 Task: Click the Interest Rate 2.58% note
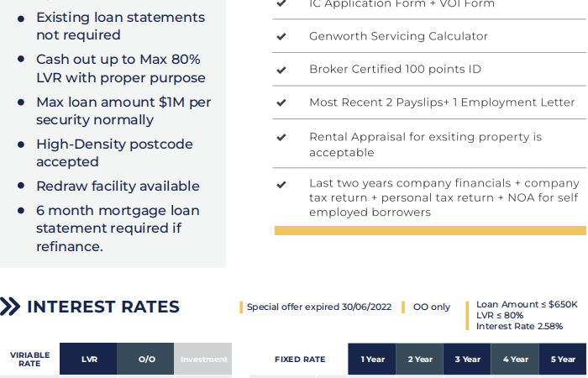tap(519, 326)
